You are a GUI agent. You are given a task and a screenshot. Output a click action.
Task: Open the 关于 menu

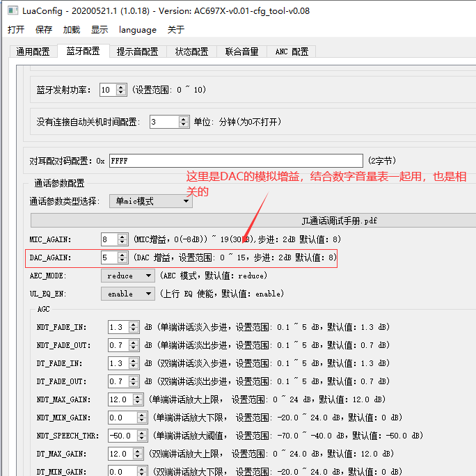[x=176, y=30]
